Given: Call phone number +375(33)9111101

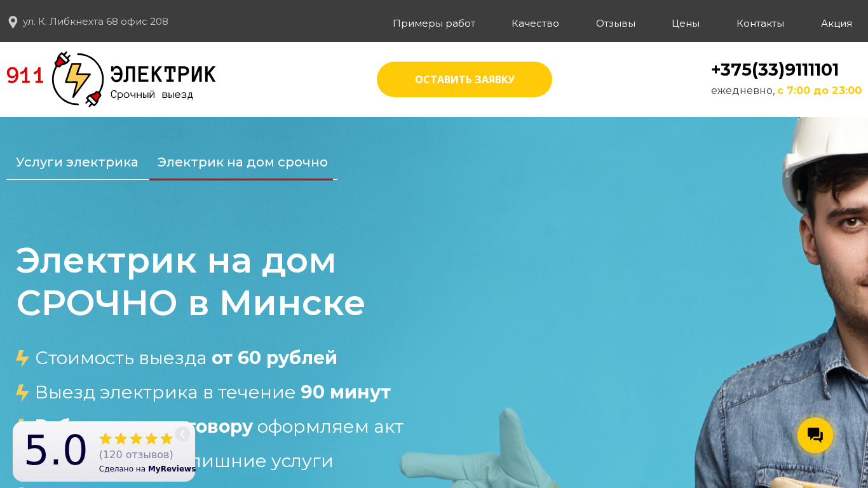Looking at the screenshot, I should (x=775, y=70).
